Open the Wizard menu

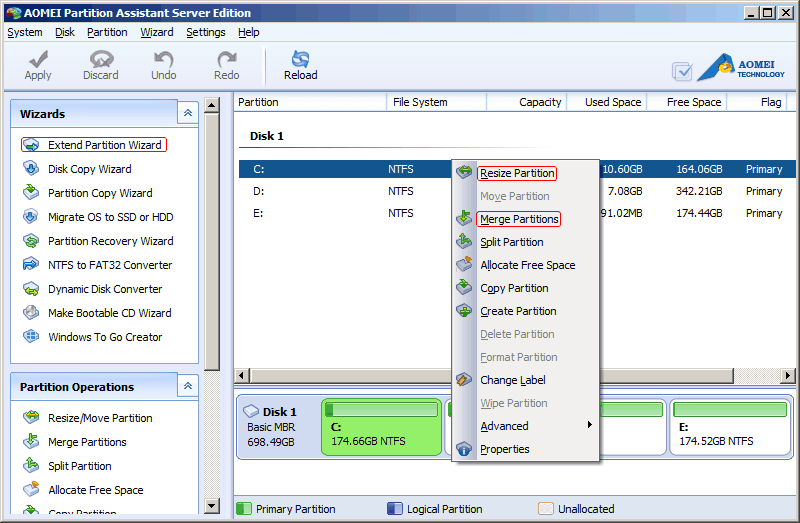(157, 32)
